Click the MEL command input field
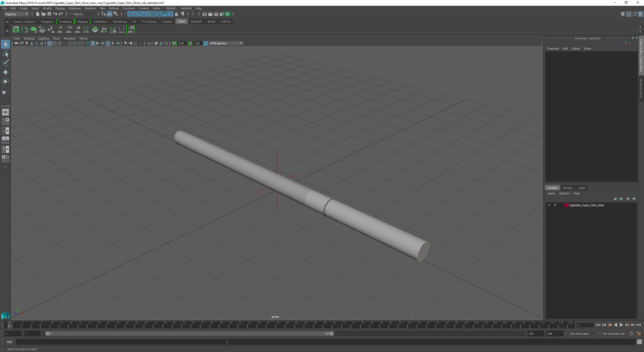Screen dimensions: 644x352 point(121,342)
